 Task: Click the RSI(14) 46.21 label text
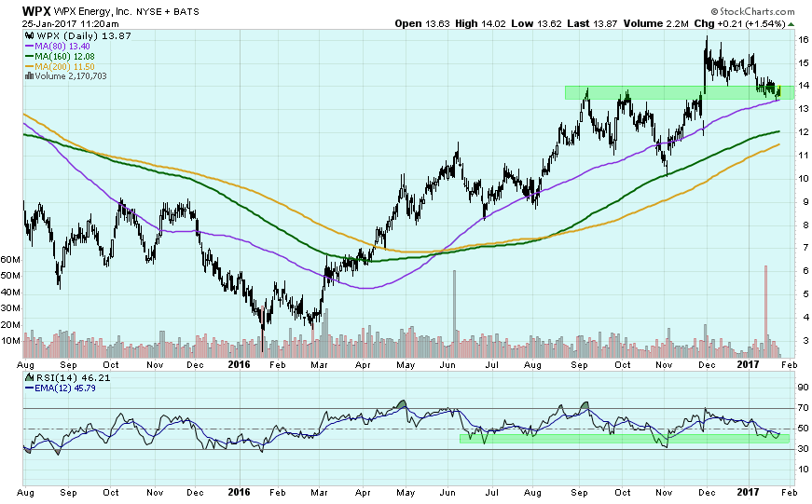pyautogui.click(x=73, y=377)
